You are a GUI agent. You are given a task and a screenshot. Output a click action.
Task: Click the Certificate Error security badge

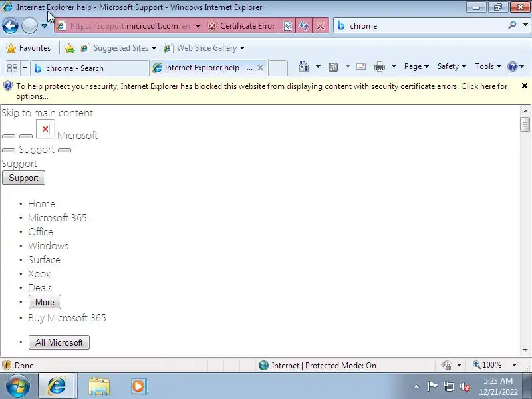(x=241, y=26)
